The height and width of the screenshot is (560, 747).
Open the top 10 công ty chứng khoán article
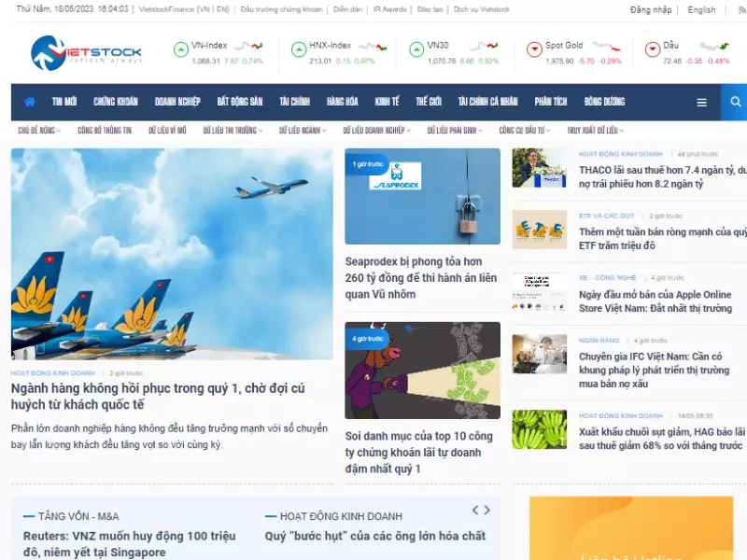point(419,453)
